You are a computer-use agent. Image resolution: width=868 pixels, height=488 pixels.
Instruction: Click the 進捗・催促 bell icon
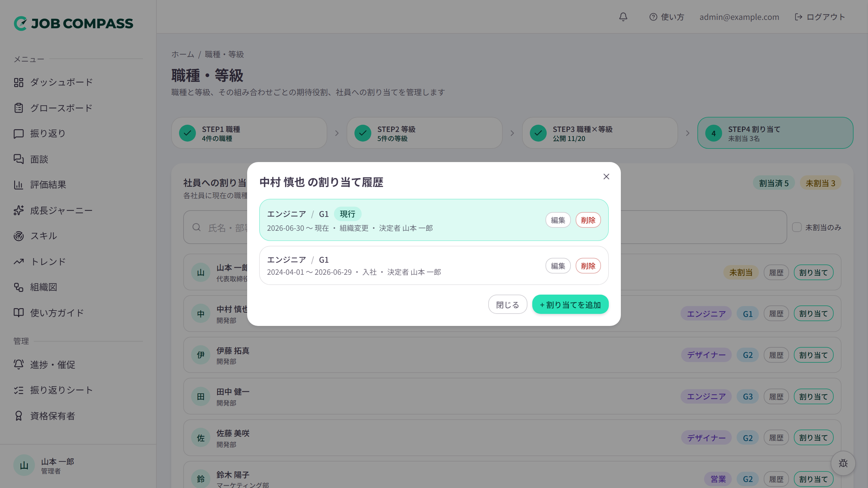point(18,364)
